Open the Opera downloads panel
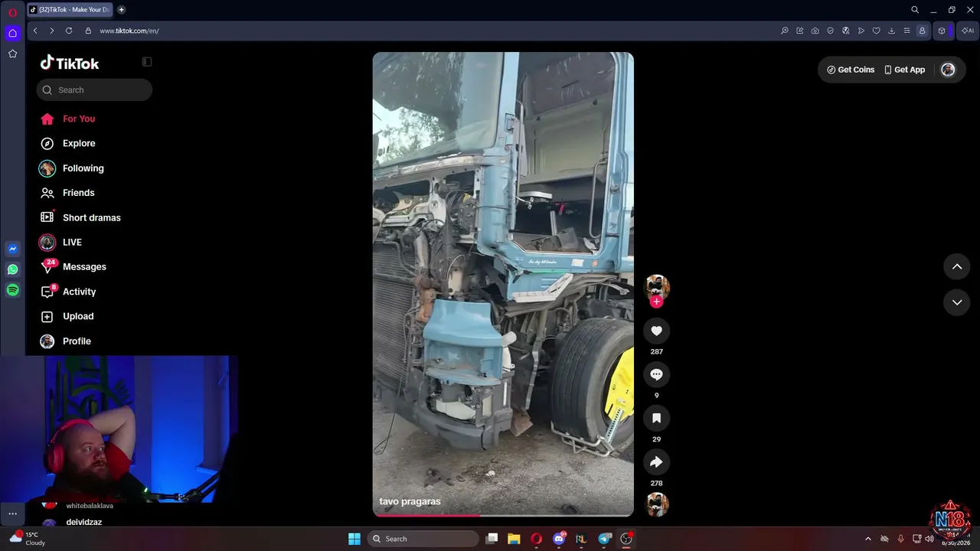 (x=892, y=31)
